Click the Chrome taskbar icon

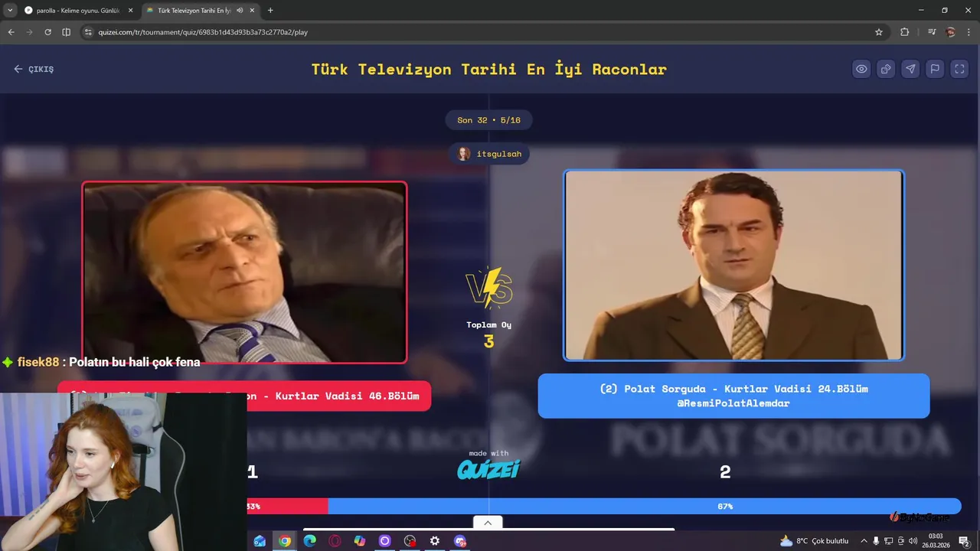[x=285, y=541]
